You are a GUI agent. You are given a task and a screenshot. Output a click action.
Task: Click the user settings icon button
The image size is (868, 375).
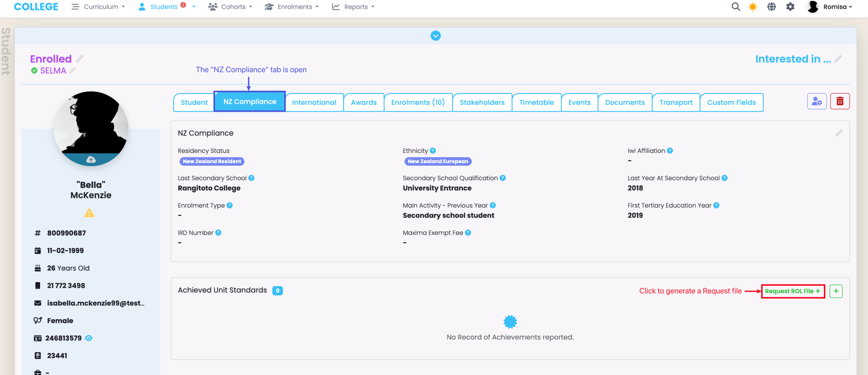pos(816,101)
